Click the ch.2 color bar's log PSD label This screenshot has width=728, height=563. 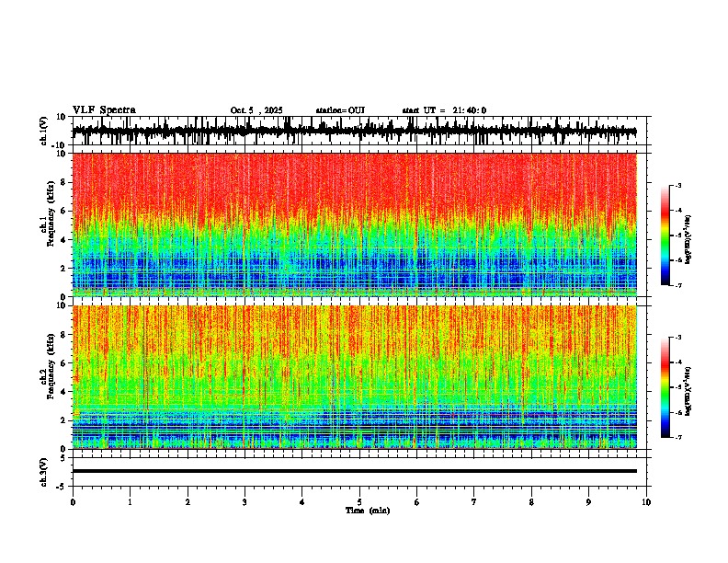pos(688,391)
